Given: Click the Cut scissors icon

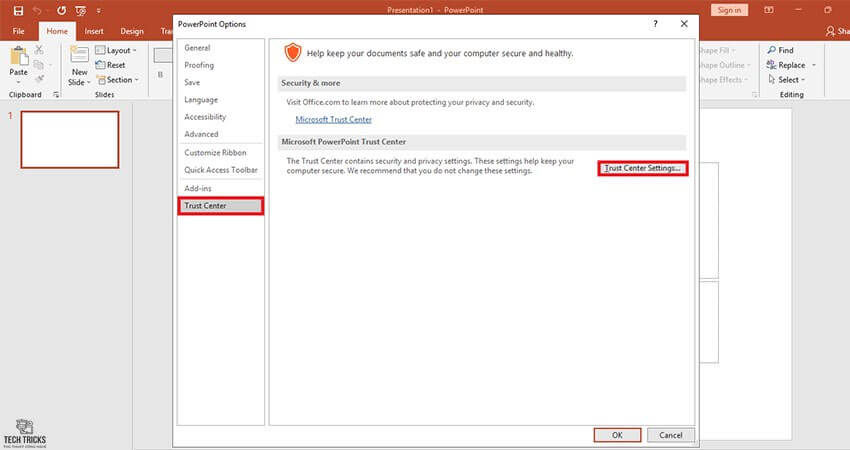Looking at the screenshot, I should click(39, 50).
